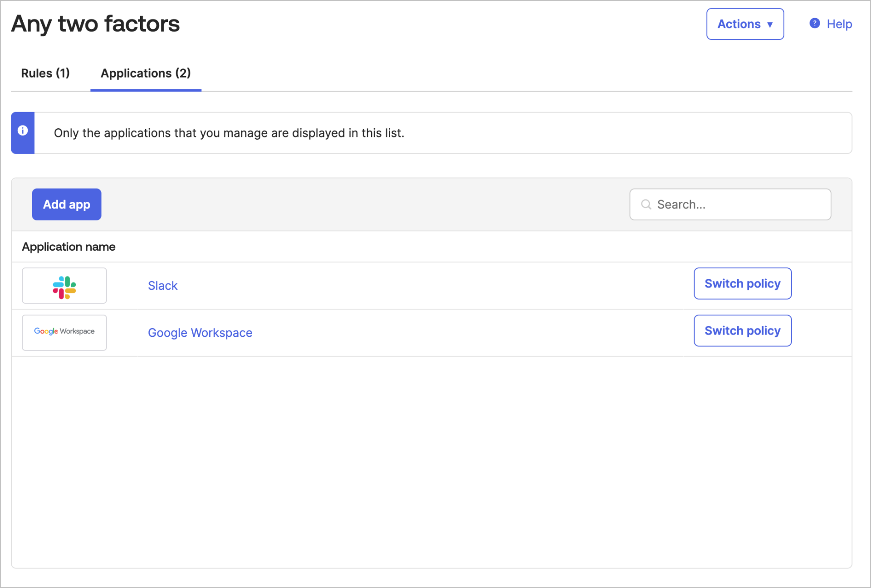
Task: Click the question mark Help icon
Action: point(814,24)
